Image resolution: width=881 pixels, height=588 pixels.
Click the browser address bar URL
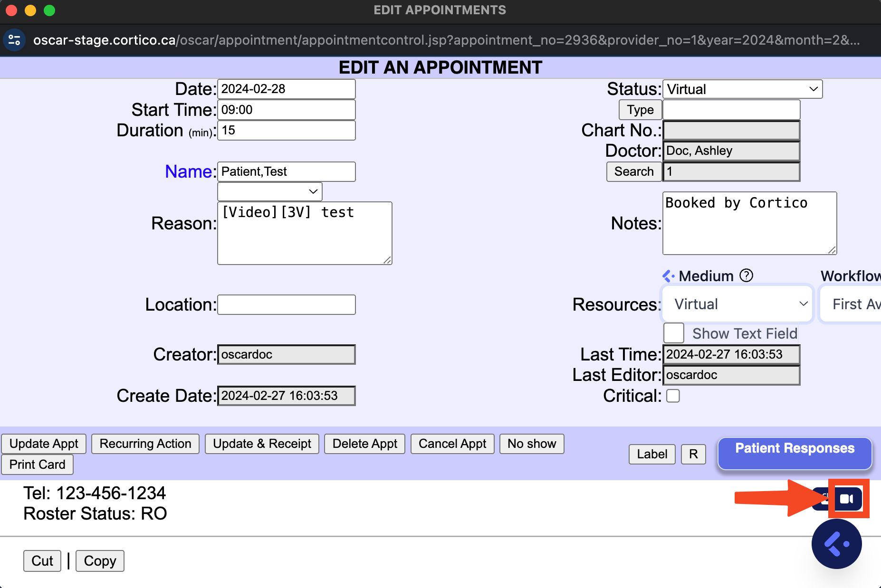click(446, 40)
